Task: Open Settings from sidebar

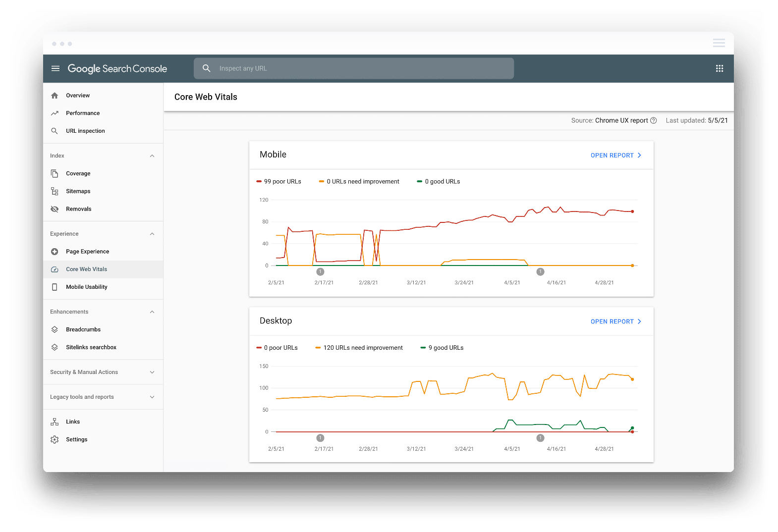Action: pos(103,440)
